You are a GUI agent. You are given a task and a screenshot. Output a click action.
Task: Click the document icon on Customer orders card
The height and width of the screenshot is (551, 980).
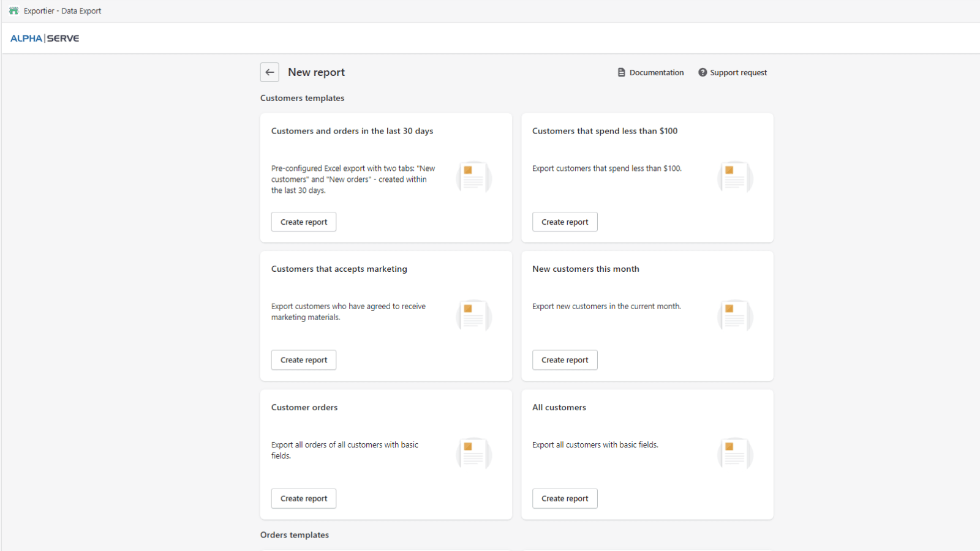point(473,454)
